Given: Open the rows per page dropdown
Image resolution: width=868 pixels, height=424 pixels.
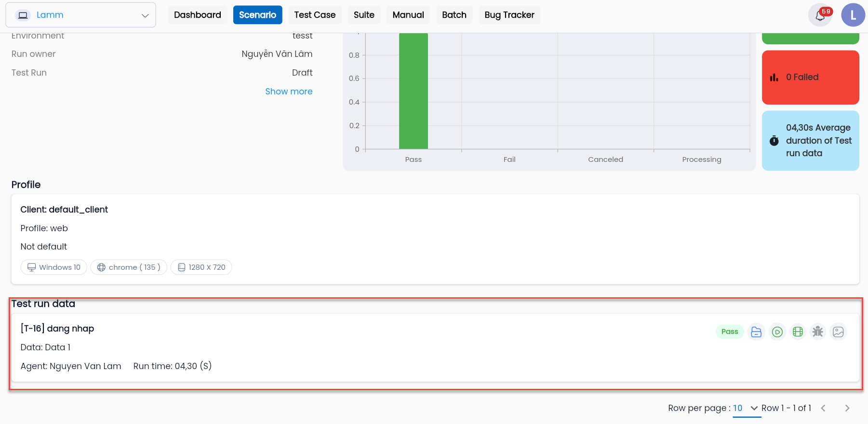Looking at the screenshot, I should pos(746,408).
